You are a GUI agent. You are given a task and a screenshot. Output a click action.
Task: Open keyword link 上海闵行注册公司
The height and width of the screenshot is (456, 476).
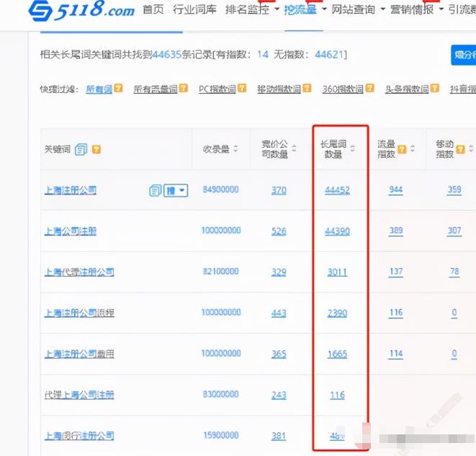coord(79,436)
